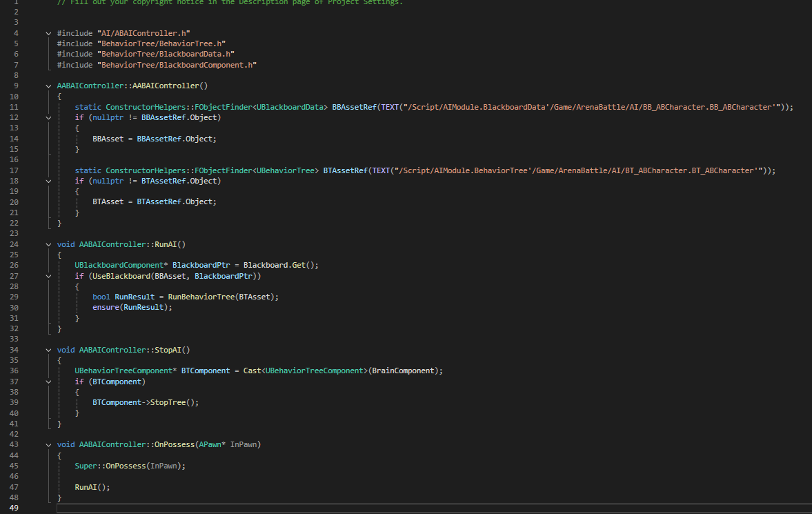Click ensure(RunResult) statement
Viewport: 812px width, 514px height.
(132, 307)
